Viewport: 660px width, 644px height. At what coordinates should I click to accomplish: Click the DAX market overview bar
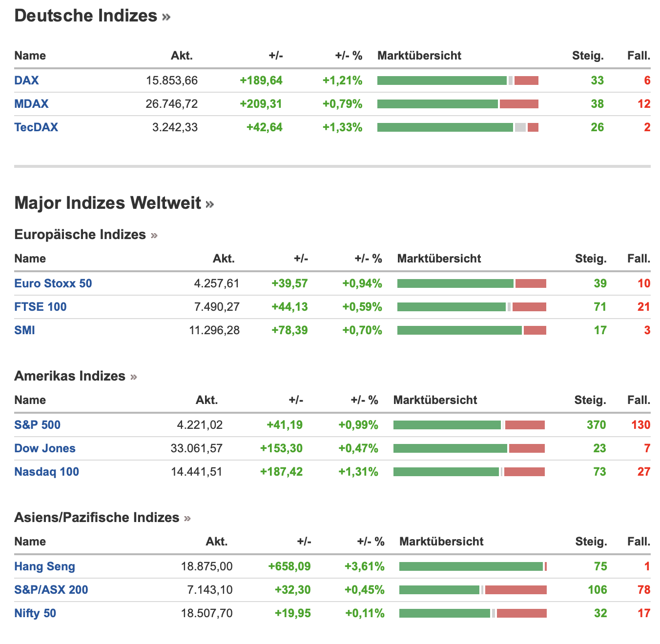(457, 80)
